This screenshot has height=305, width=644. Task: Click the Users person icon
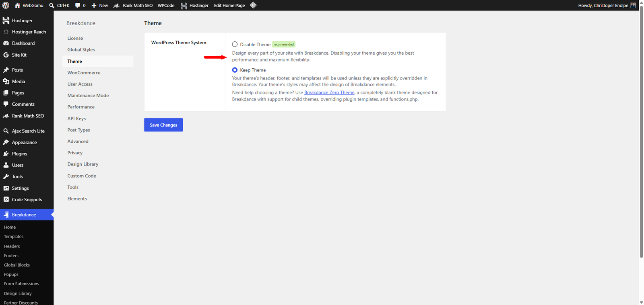click(x=6, y=165)
